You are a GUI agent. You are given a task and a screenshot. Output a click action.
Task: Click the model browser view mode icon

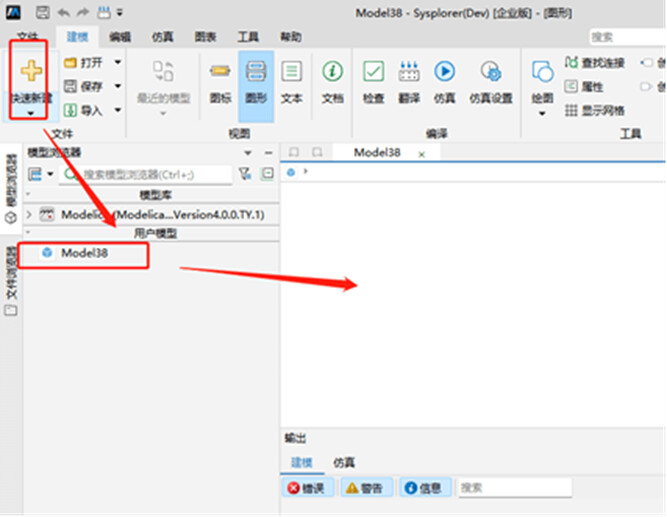pyautogui.click(x=35, y=174)
